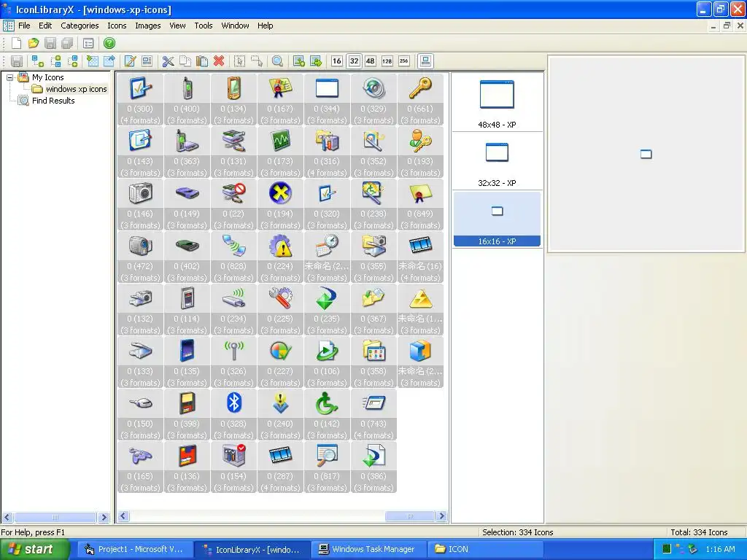This screenshot has width=747, height=560.
Task: Open the Images menu
Action: (x=147, y=26)
